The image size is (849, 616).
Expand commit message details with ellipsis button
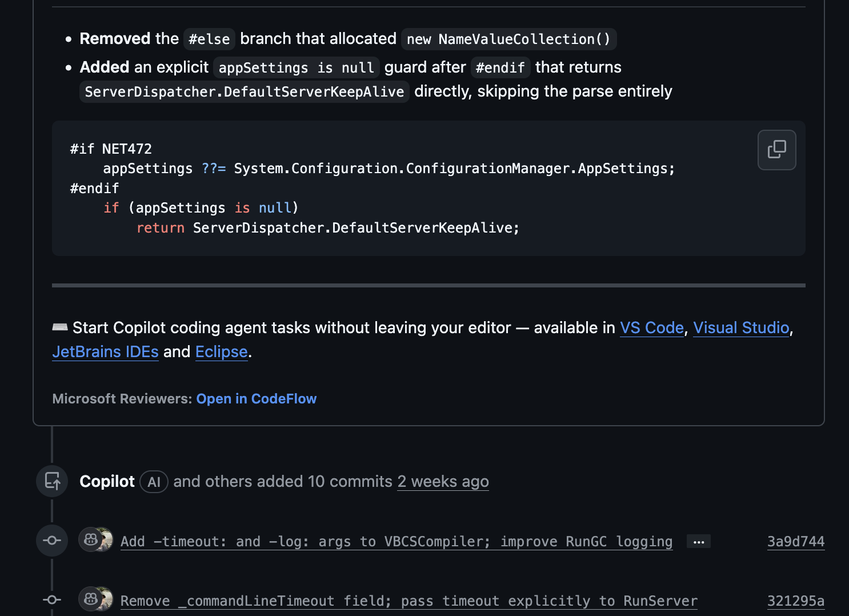click(x=698, y=542)
